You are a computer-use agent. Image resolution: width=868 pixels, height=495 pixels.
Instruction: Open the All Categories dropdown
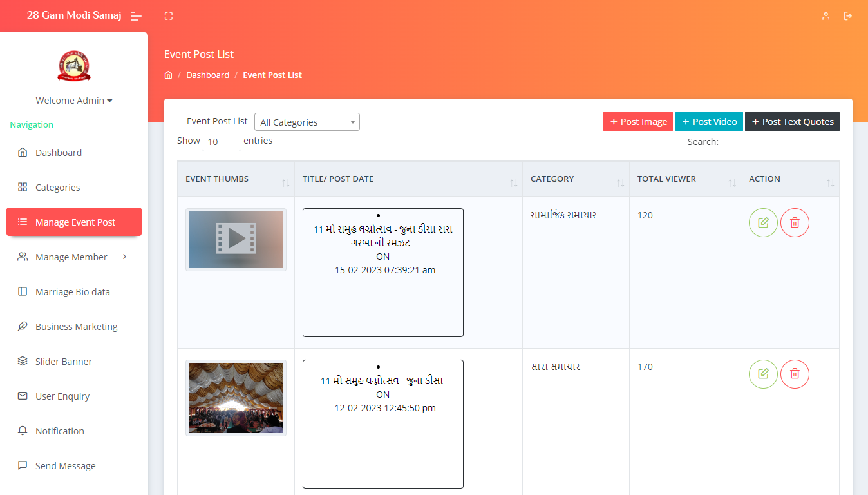click(x=307, y=122)
